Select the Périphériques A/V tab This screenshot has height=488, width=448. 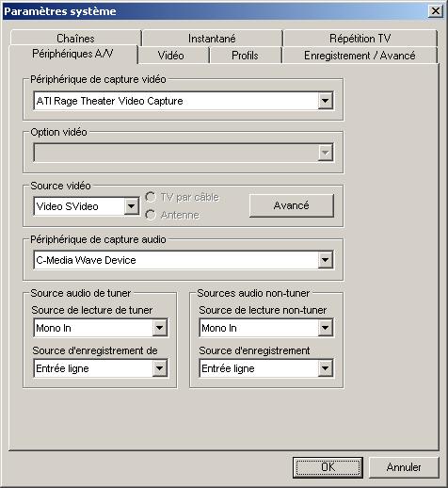(x=72, y=54)
